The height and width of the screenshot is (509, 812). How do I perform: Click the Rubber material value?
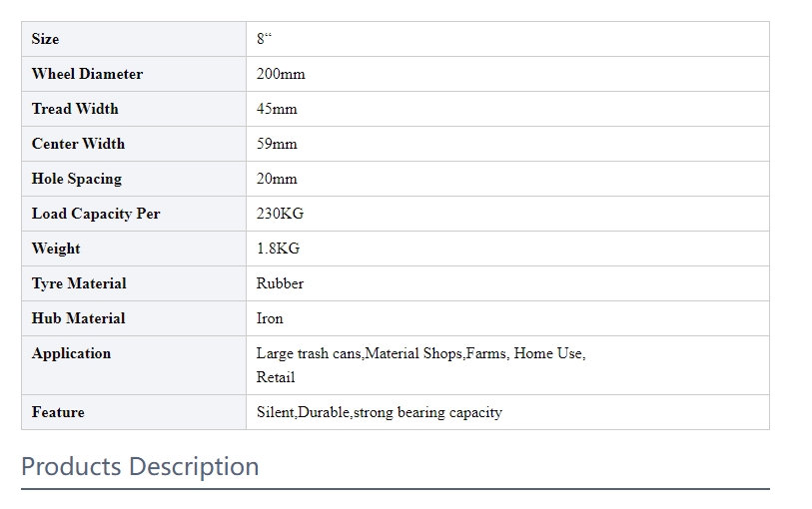pyautogui.click(x=280, y=283)
